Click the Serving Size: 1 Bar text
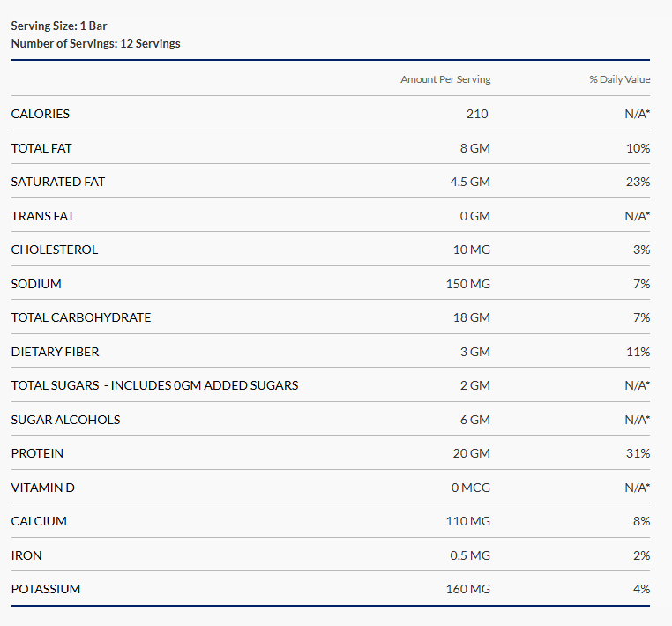 click(x=59, y=26)
